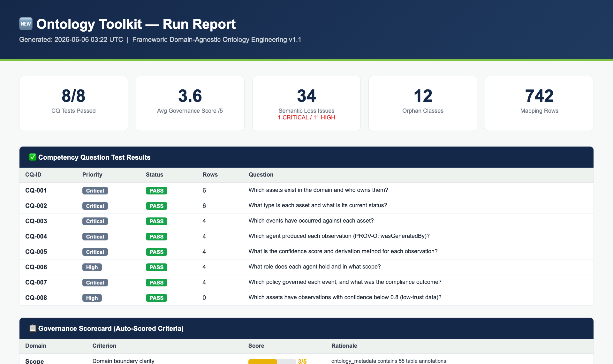Click the CQ-008 identifier cell
613x364 pixels.
pos(36,298)
